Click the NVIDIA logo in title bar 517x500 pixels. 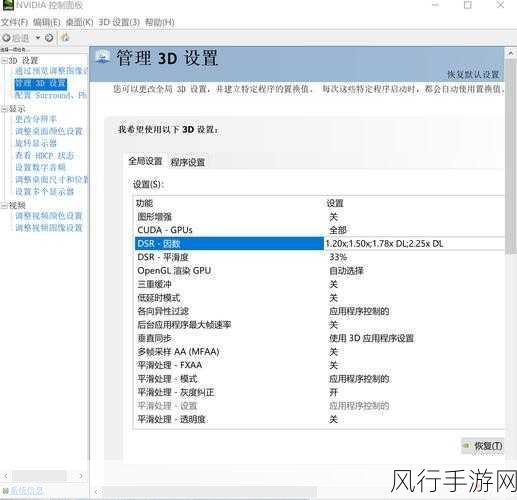8,5
